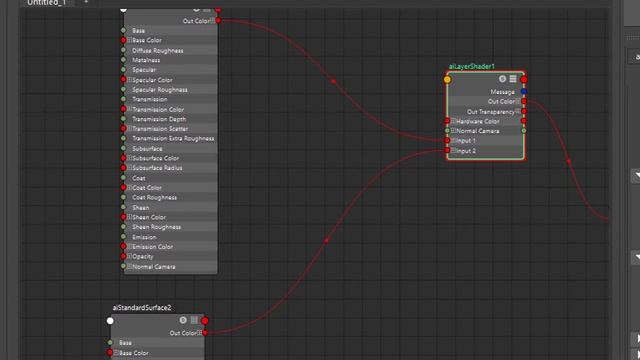Expand Out Color attribute on aiLayerShader1
The image size is (640, 360).
click(518, 101)
